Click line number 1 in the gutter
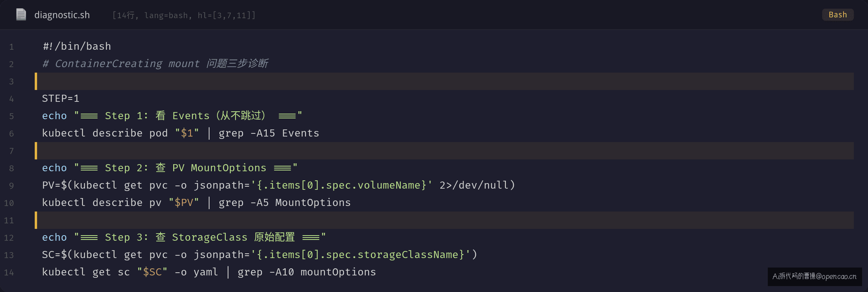The width and height of the screenshot is (868, 292). coord(11,47)
